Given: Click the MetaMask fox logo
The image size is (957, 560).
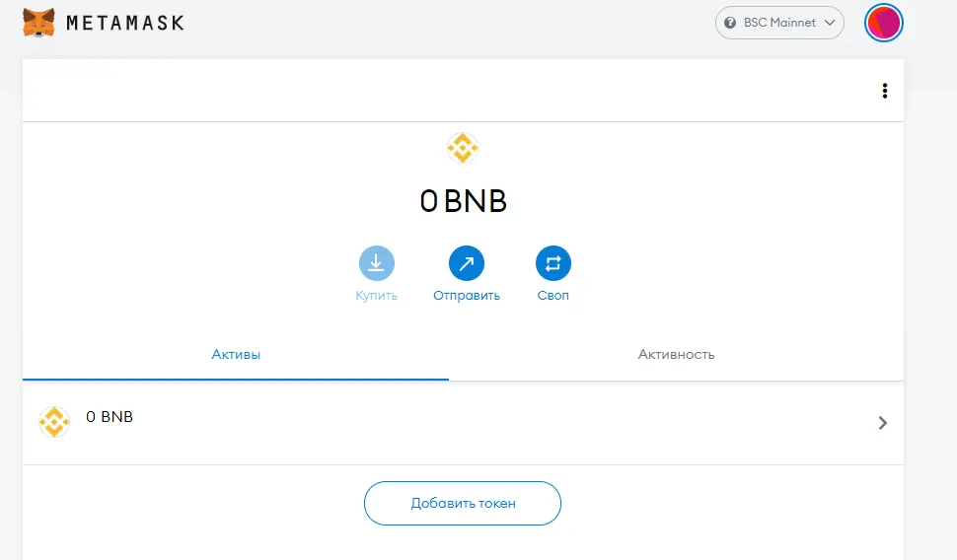Looking at the screenshot, I should click(38, 23).
